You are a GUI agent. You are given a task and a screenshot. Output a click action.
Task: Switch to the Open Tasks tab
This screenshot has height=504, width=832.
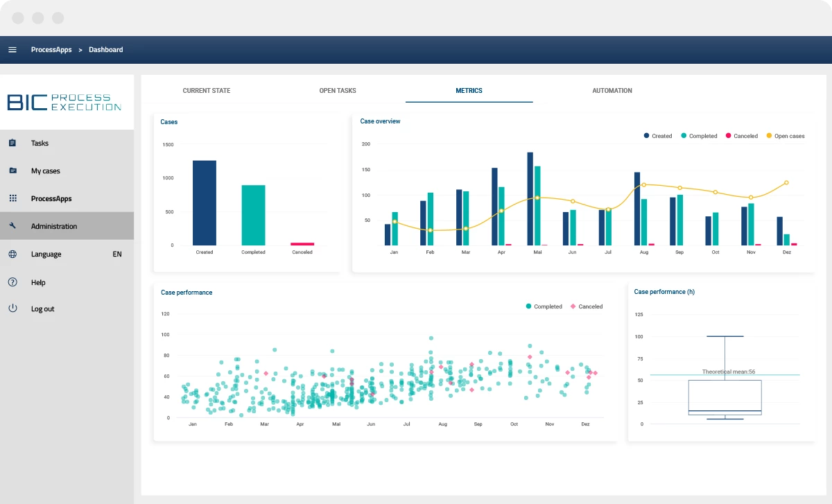pyautogui.click(x=338, y=91)
